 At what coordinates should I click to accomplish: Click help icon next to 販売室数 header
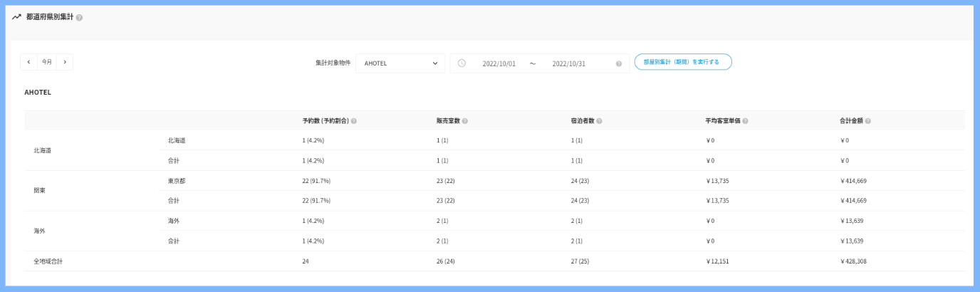[x=464, y=121]
